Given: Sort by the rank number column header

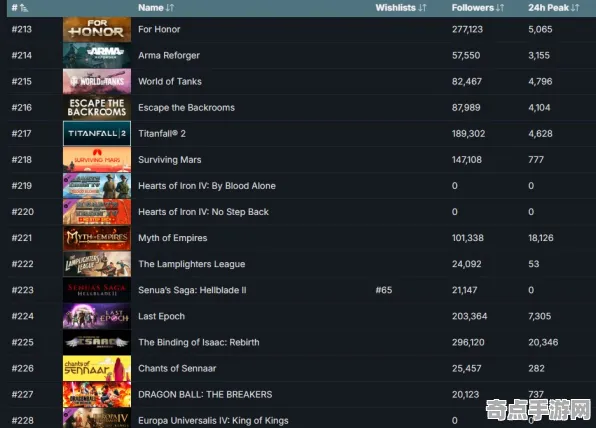Looking at the screenshot, I should (19, 8).
